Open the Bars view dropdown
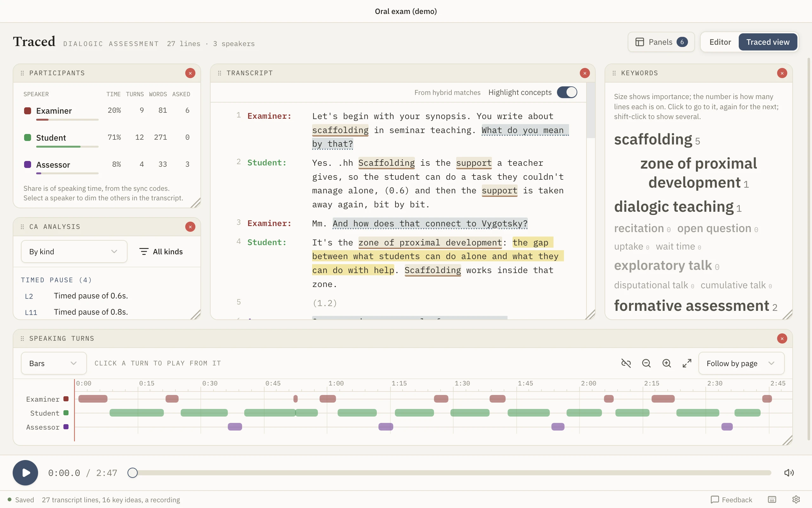Viewport: 812px width, 508px height. tap(54, 363)
